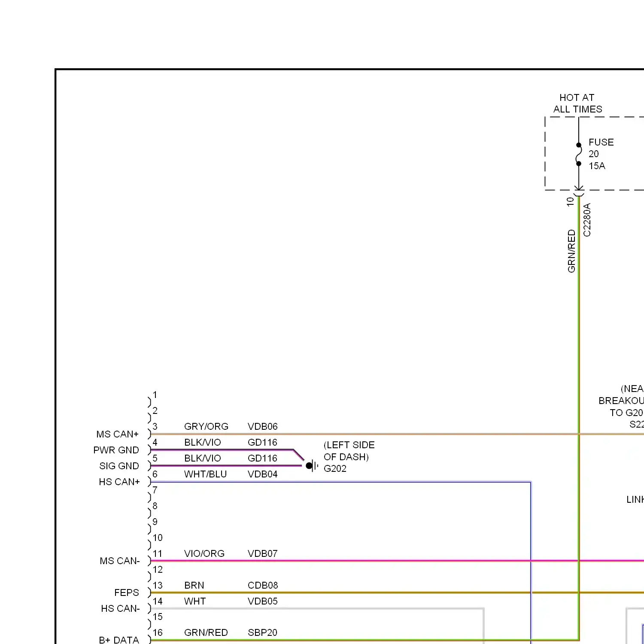Click the PWR GND signal label
The height and width of the screenshot is (644, 644).
pos(116,450)
